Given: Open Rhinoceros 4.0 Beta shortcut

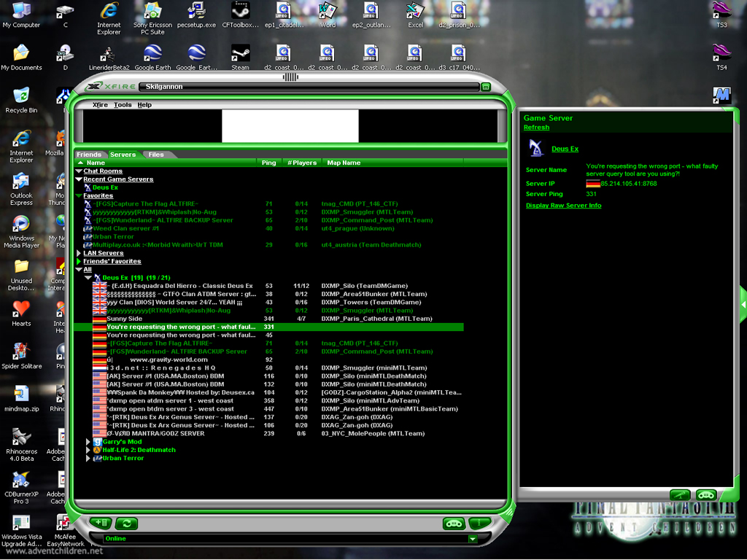Looking at the screenshot, I should (x=21, y=445).
